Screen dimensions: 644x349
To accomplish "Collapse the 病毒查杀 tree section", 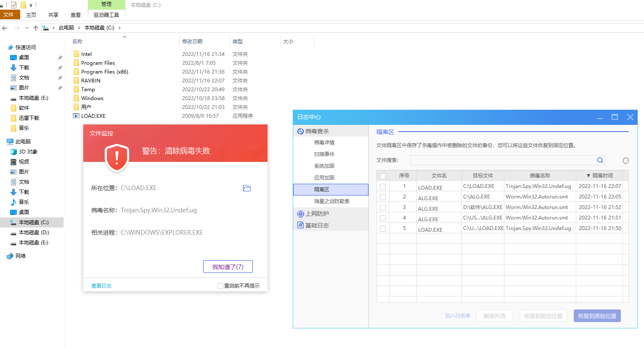I will coord(300,131).
